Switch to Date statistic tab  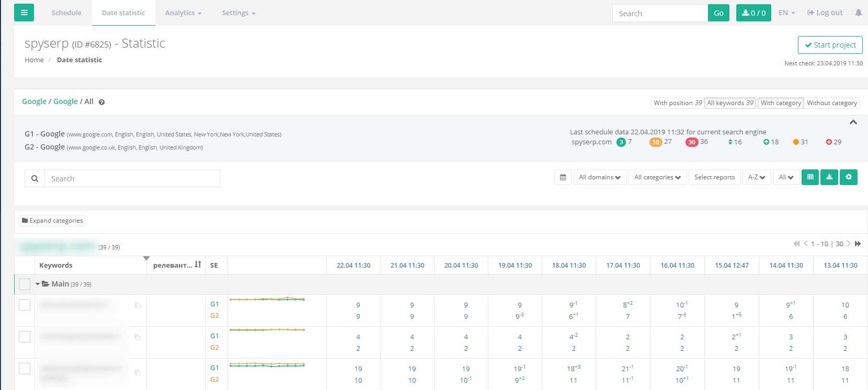pos(123,13)
